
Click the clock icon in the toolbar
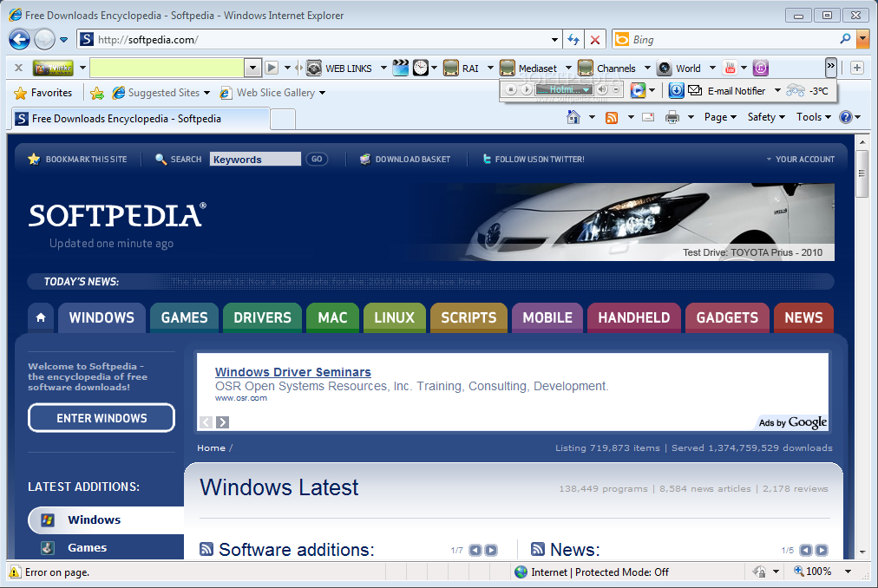(x=421, y=68)
